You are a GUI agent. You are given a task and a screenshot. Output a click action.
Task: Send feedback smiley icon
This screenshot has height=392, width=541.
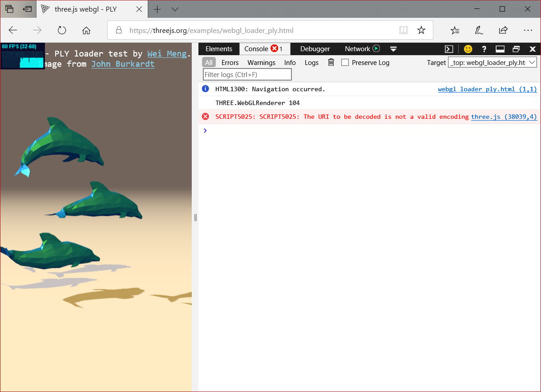pyautogui.click(x=468, y=49)
